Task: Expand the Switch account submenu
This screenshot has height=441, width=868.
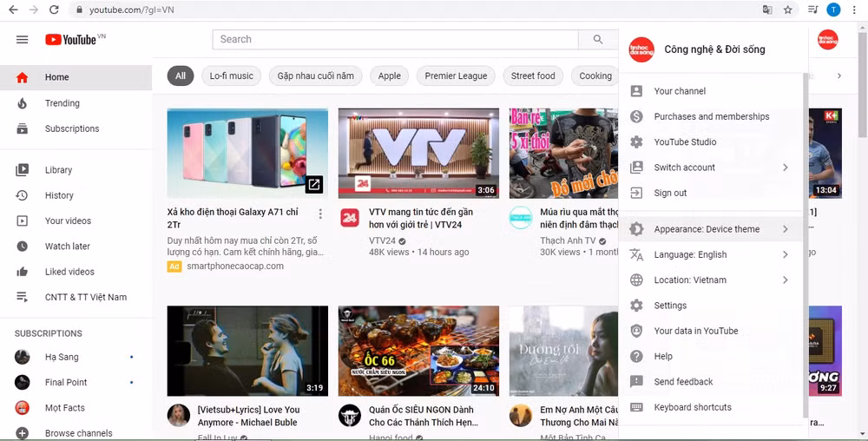Action: (786, 168)
